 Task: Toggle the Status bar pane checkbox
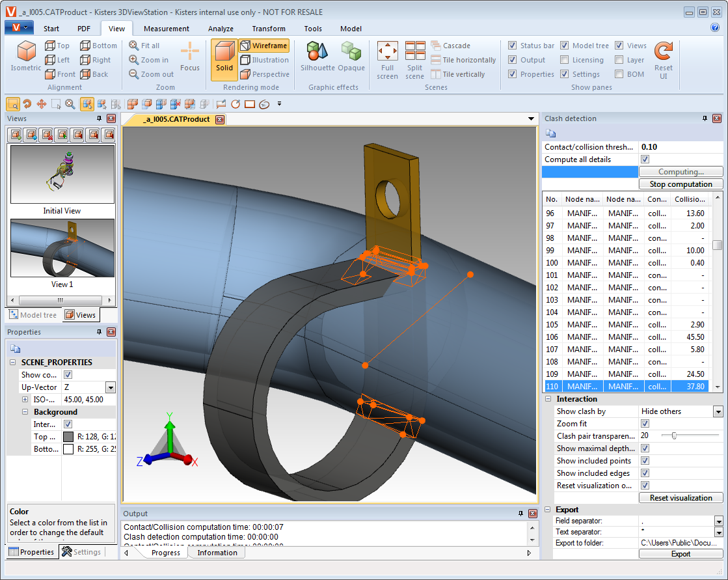pyautogui.click(x=512, y=46)
